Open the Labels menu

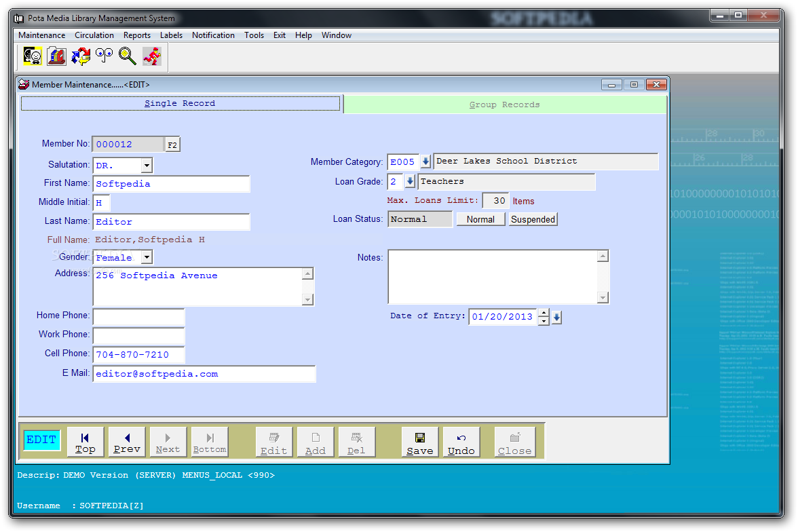171,35
